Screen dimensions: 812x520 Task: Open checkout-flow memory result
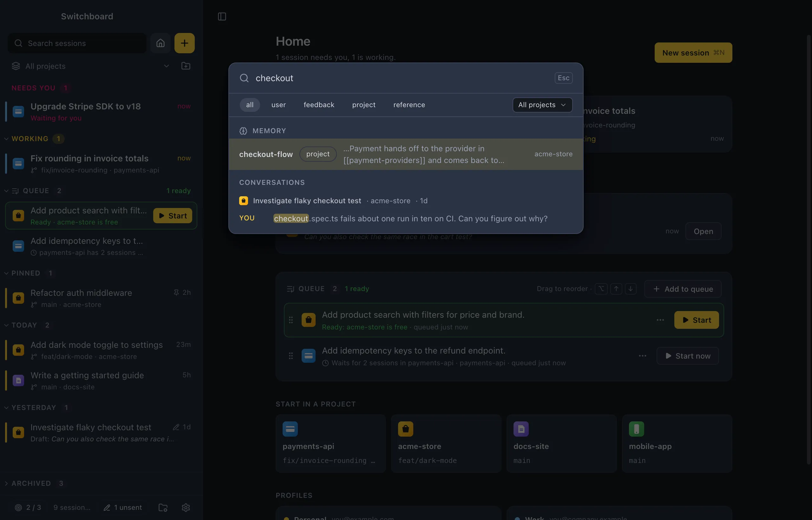coord(406,154)
